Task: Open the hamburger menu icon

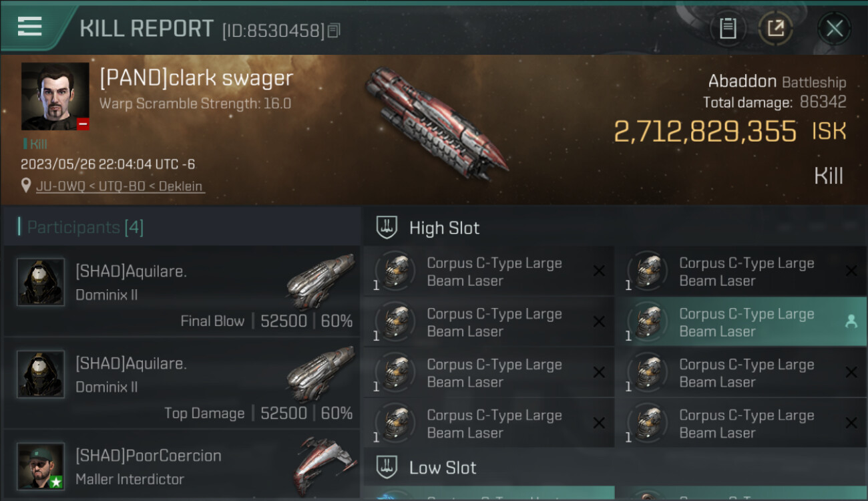Action: pos(29,27)
